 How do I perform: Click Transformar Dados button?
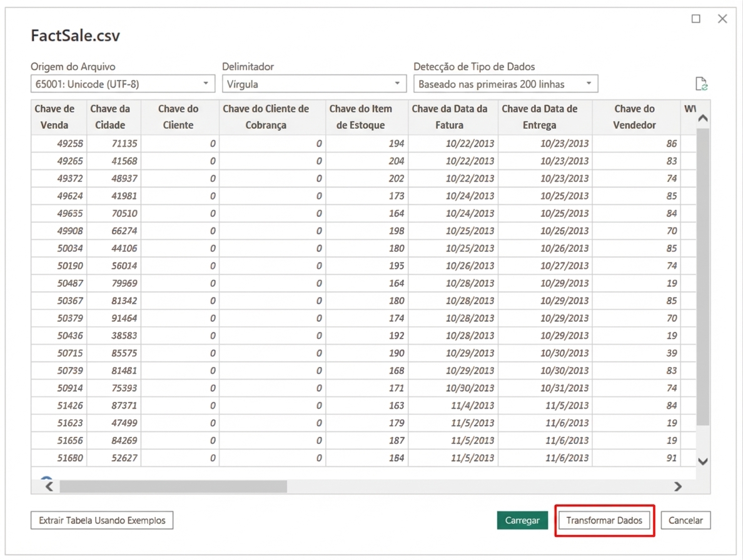click(x=604, y=520)
